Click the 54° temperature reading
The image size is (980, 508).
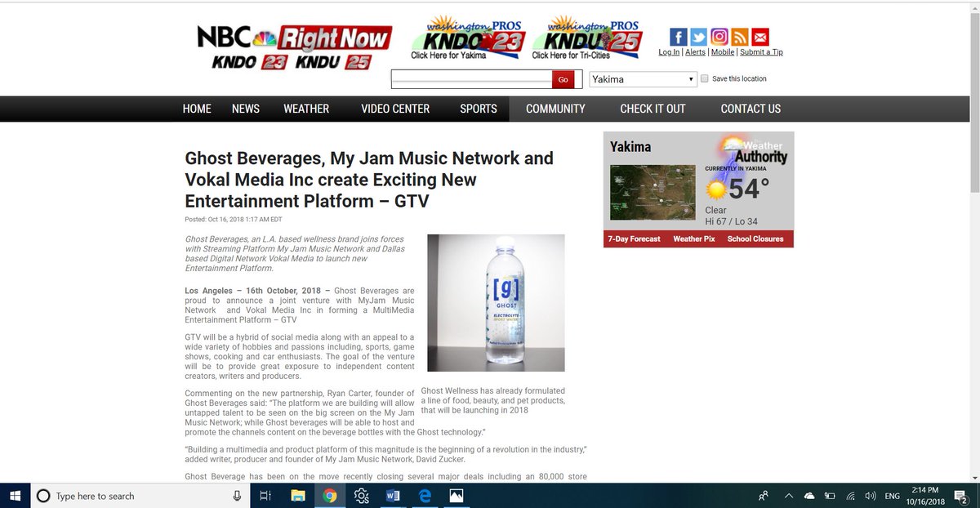pos(749,189)
